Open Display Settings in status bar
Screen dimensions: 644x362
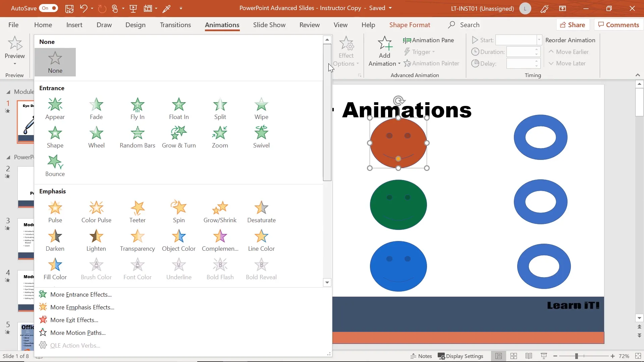click(461, 356)
